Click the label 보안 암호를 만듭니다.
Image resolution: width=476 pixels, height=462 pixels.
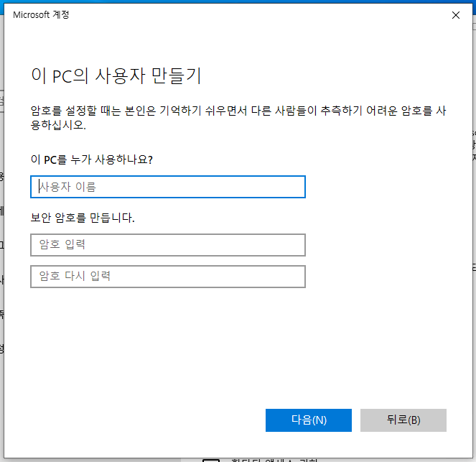click(x=83, y=218)
